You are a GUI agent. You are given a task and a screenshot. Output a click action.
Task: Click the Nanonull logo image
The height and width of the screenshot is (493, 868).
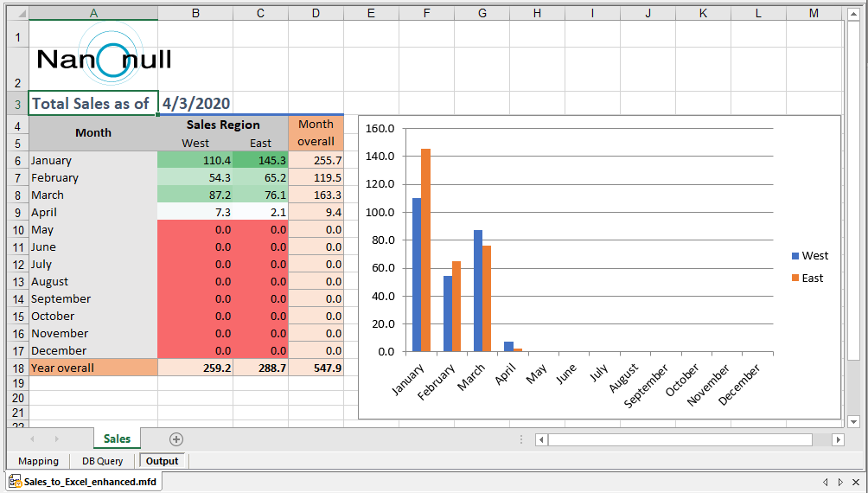105,55
